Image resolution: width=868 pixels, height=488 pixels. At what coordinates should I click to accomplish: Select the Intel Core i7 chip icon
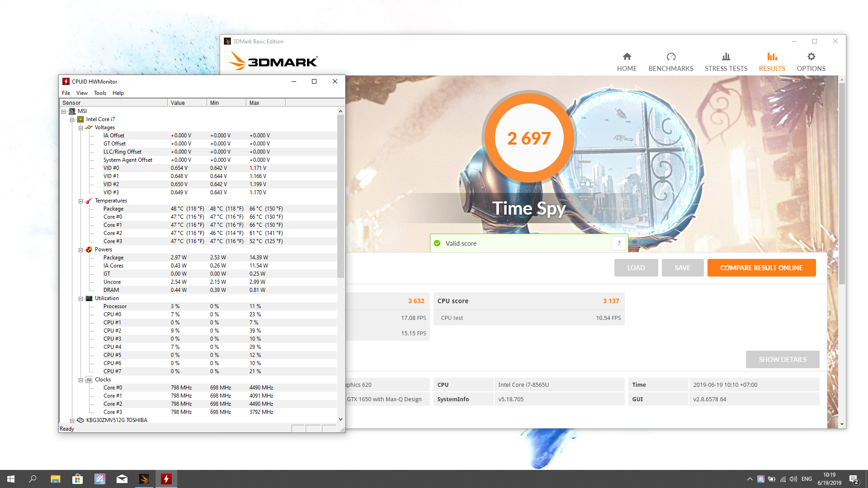pyautogui.click(x=80, y=119)
